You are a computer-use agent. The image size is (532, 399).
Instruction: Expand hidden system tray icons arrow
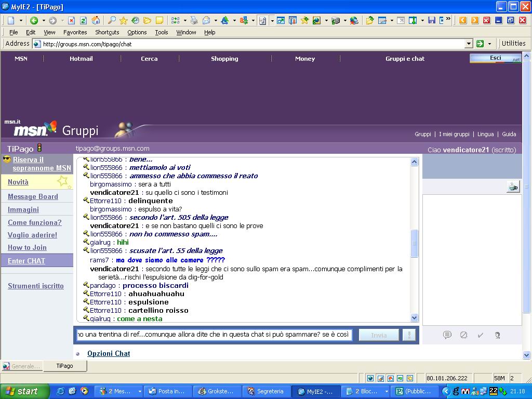click(446, 391)
